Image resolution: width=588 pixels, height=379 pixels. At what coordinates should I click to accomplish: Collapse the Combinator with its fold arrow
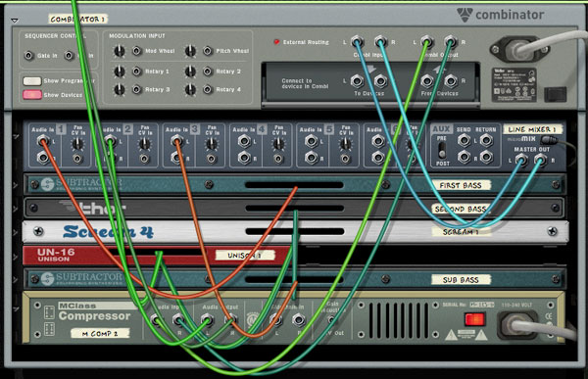click(15, 21)
